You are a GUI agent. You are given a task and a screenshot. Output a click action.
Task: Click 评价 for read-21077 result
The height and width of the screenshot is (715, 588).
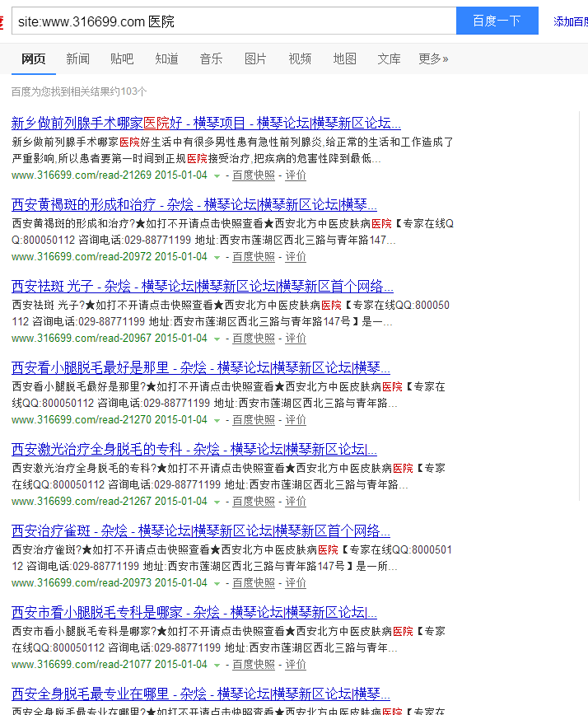click(296, 665)
